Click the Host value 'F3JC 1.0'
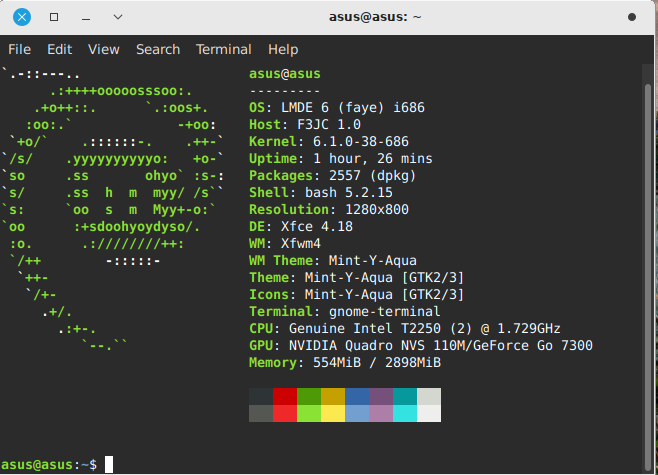The height and width of the screenshot is (475, 658). coord(329,125)
